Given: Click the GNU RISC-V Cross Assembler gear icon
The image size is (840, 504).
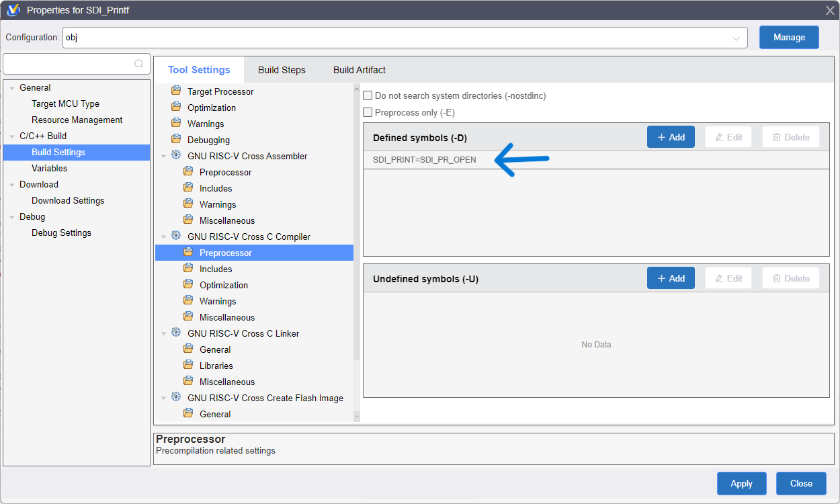Looking at the screenshot, I should [x=176, y=155].
